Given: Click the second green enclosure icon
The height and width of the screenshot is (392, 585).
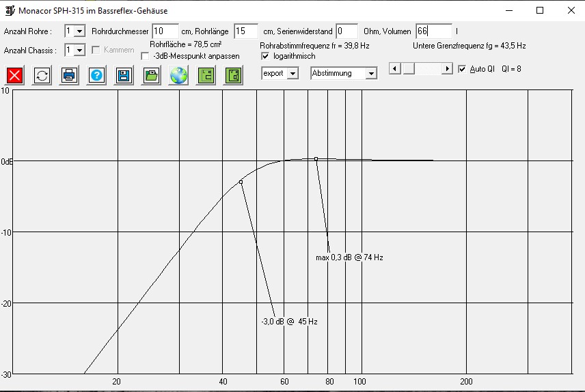Looking at the screenshot, I should [234, 75].
